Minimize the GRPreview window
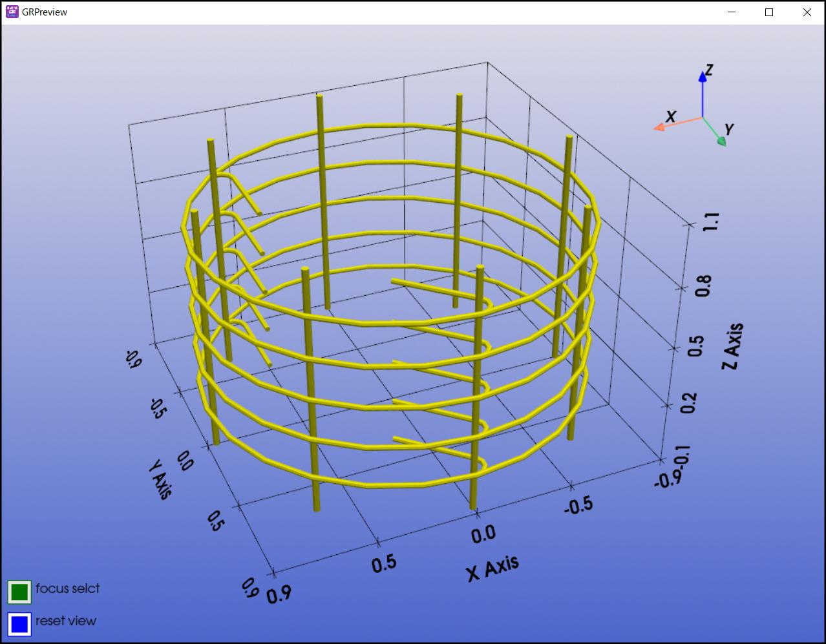The image size is (826, 644). [732, 12]
